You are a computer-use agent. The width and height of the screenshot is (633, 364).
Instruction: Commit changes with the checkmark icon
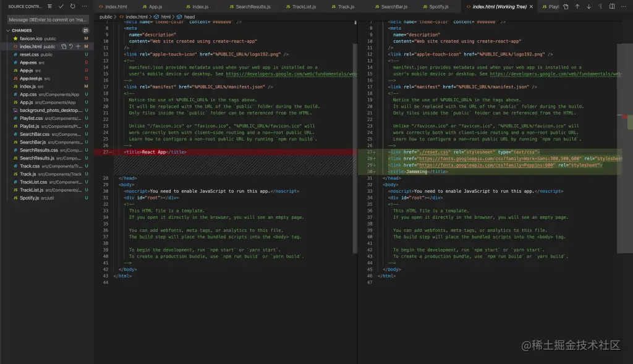[x=61, y=6]
